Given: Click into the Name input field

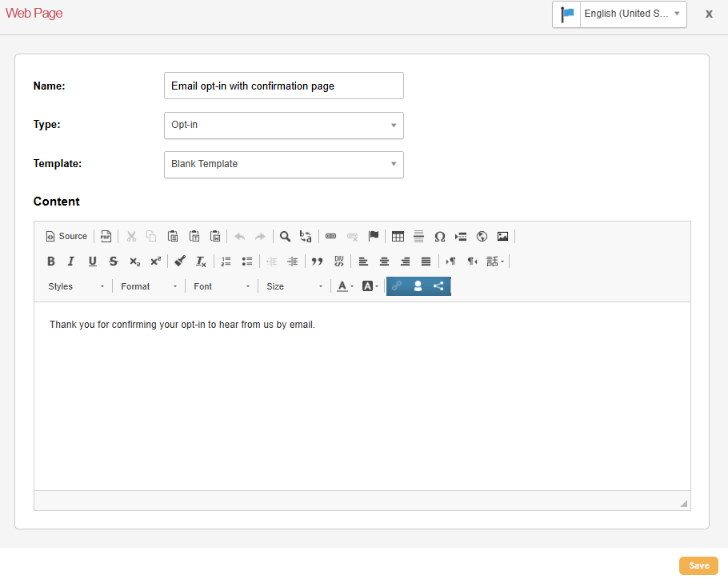Looking at the screenshot, I should point(283,86).
